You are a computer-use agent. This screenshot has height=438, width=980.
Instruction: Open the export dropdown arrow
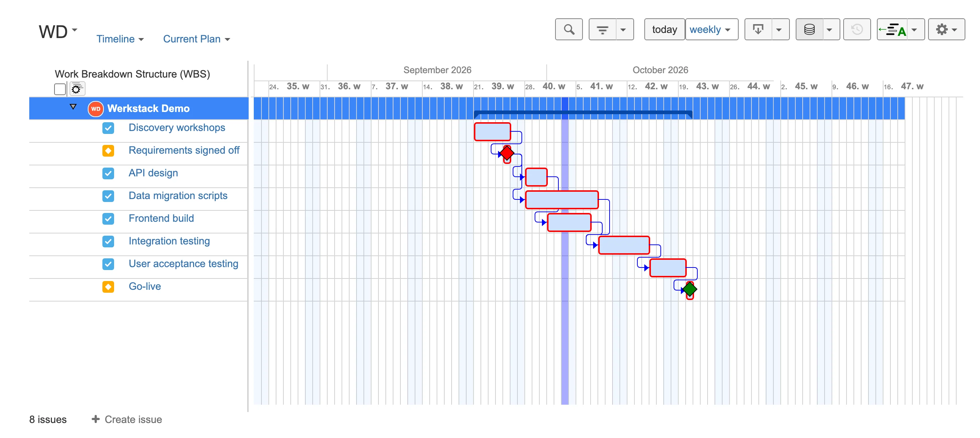(x=779, y=29)
